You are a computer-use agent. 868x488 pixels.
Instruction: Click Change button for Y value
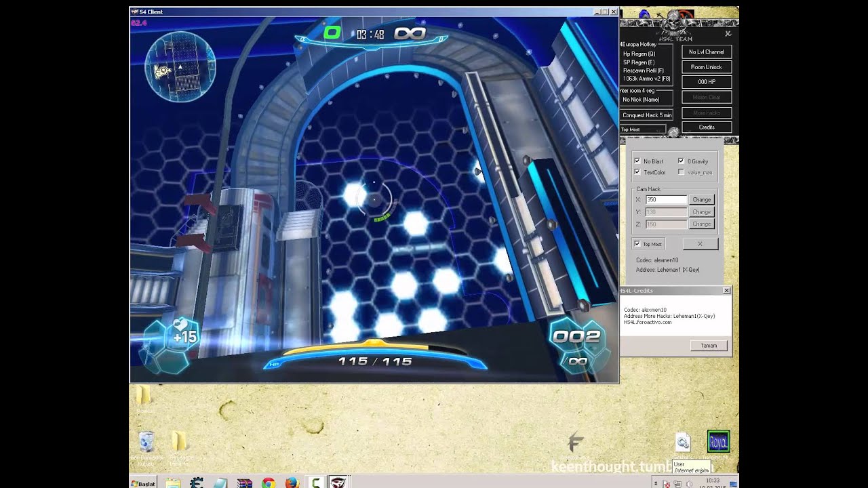click(x=701, y=212)
